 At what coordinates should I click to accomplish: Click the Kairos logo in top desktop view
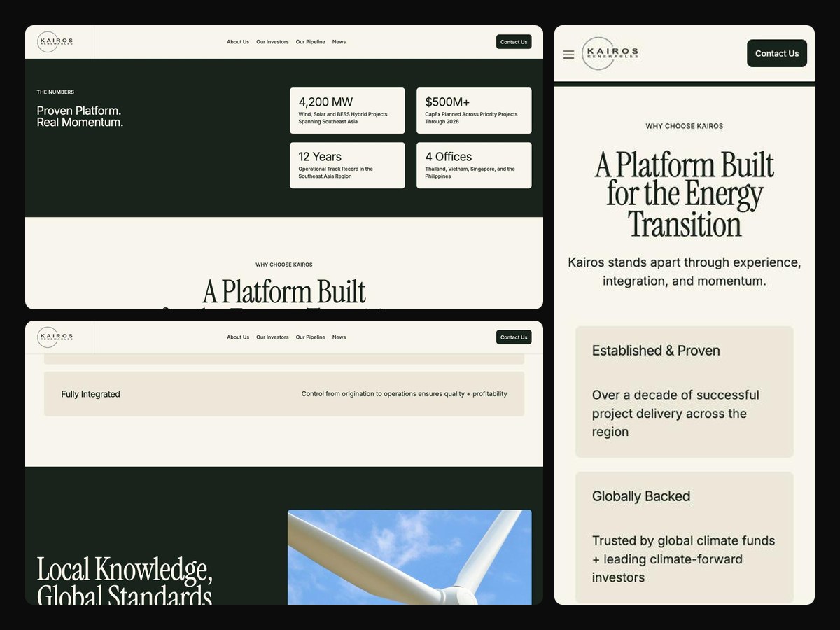(x=55, y=42)
